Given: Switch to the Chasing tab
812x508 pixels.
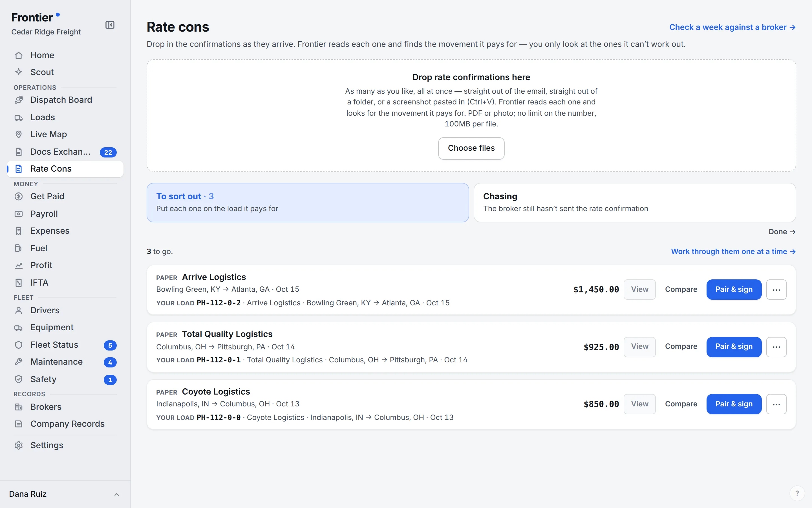Looking at the screenshot, I should [634, 202].
